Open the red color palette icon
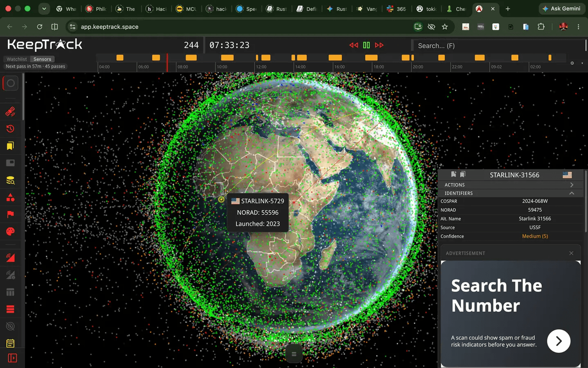The image size is (588, 368). pyautogui.click(x=10, y=231)
